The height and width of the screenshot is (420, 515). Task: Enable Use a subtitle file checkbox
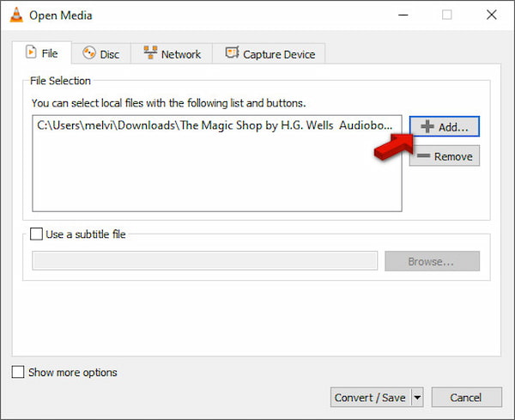point(36,234)
